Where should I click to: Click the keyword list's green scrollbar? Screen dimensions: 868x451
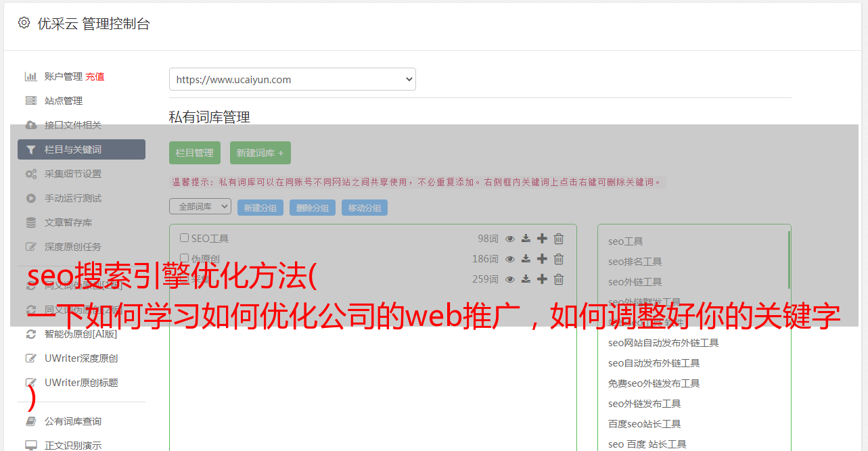click(789, 260)
